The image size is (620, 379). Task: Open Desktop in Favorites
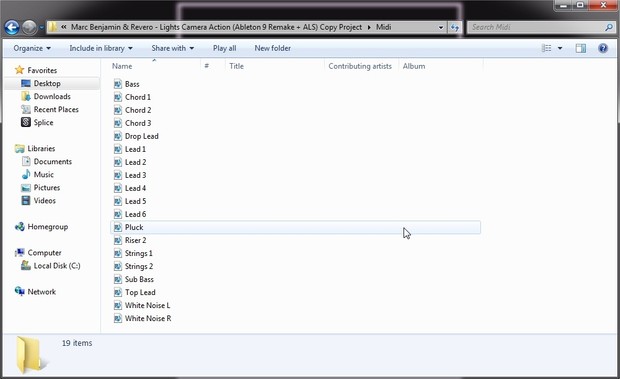click(47, 83)
